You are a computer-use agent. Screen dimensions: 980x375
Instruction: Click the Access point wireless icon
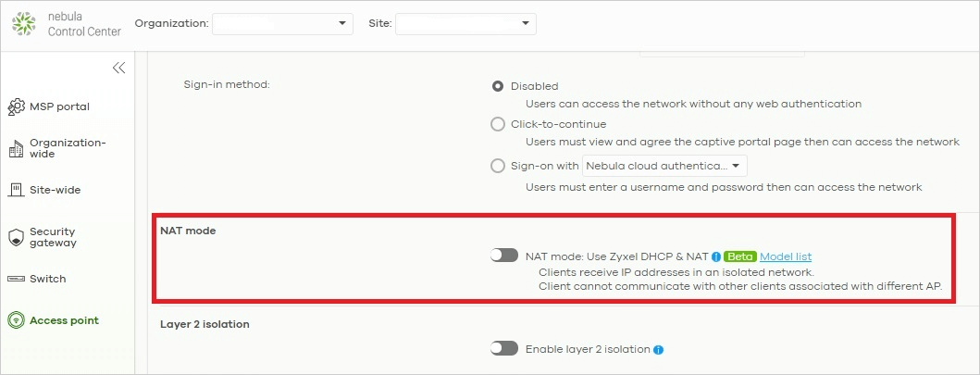pyautogui.click(x=16, y=320)
